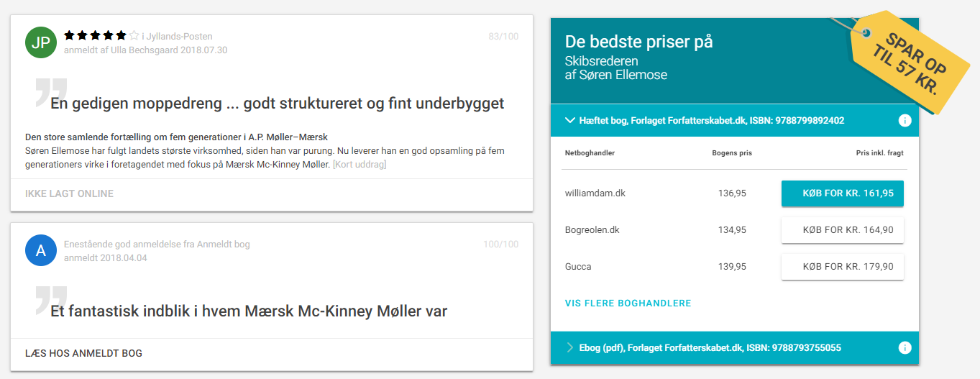This screenshot has height=379, width=980.
Task: Expand the Ebog (pdf) price section
Action: pos(569,348)
